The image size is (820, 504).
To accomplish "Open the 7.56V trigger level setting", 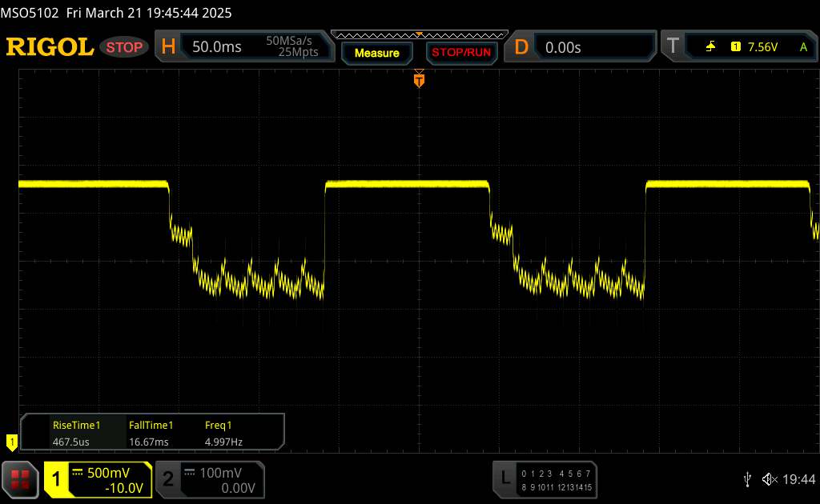I will (x=762, y=47).
